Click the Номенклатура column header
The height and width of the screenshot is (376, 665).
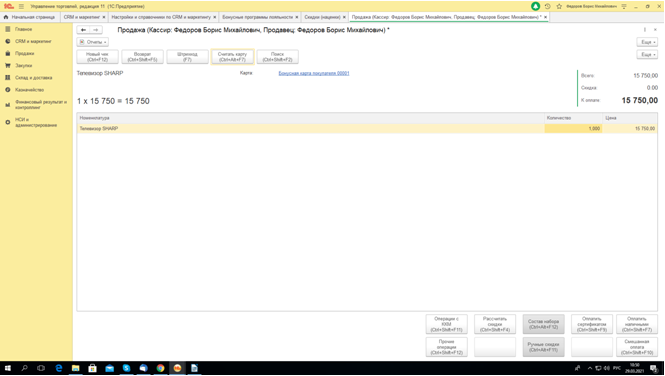[x=310, y=118]
